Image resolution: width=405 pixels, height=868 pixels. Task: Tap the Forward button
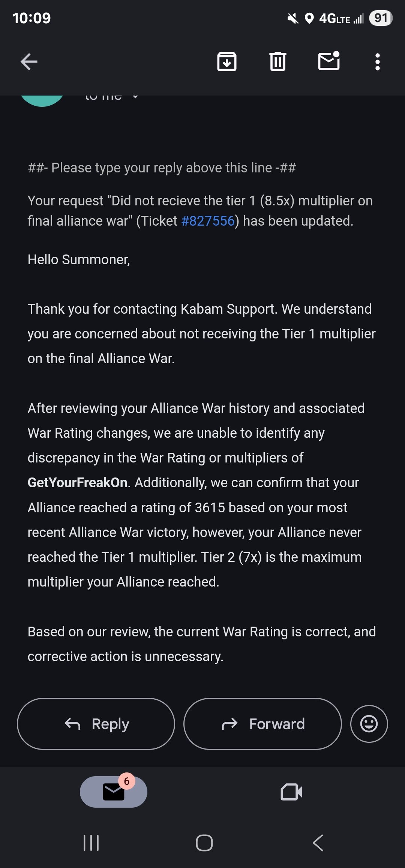pos(262,724)
